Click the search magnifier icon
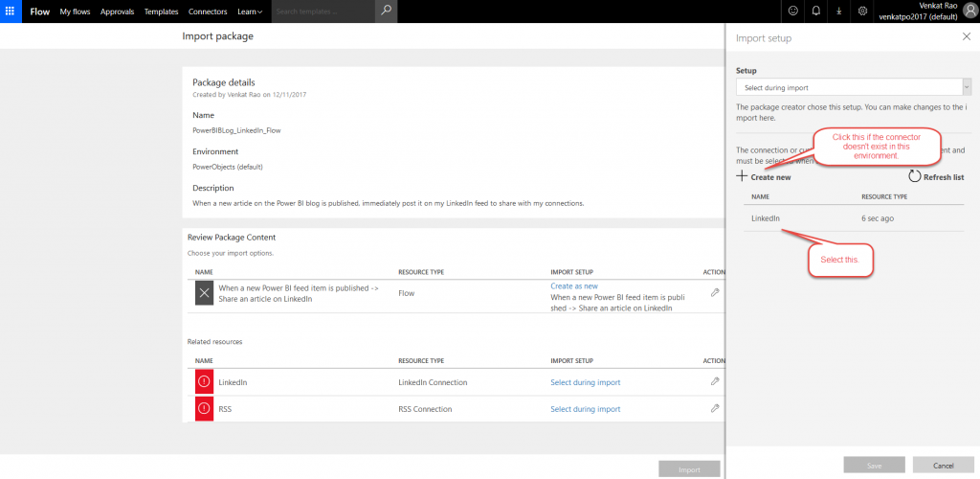The image size is (980, 479). tap(385, 11)
